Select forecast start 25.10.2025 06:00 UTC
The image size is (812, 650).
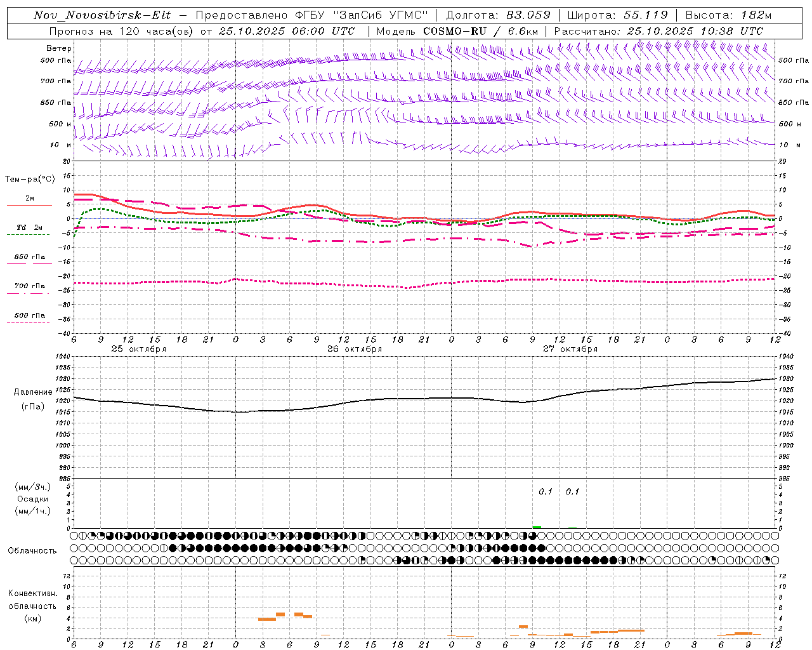coord(286,31)
